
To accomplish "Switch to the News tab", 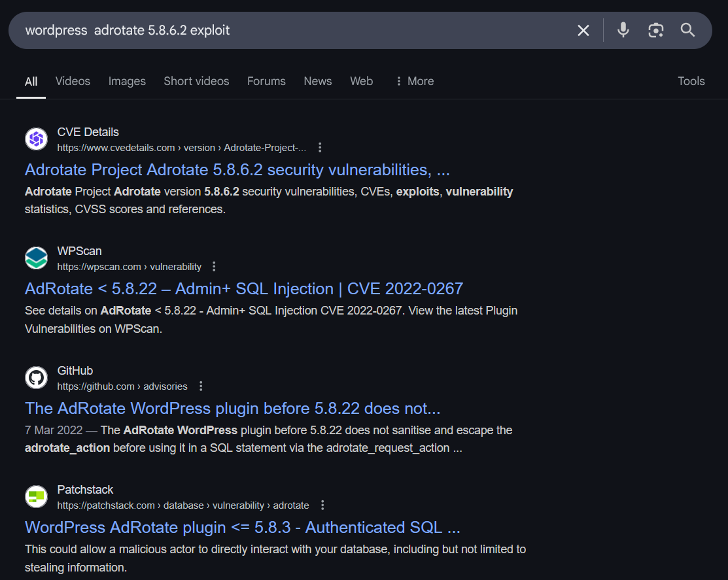I will click(x=318, y=81).
